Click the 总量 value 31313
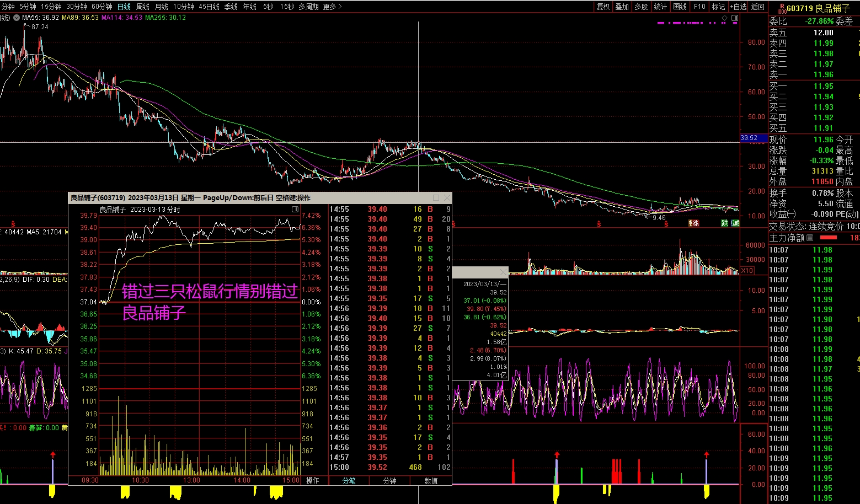860x504 pixels. (822, 171)
